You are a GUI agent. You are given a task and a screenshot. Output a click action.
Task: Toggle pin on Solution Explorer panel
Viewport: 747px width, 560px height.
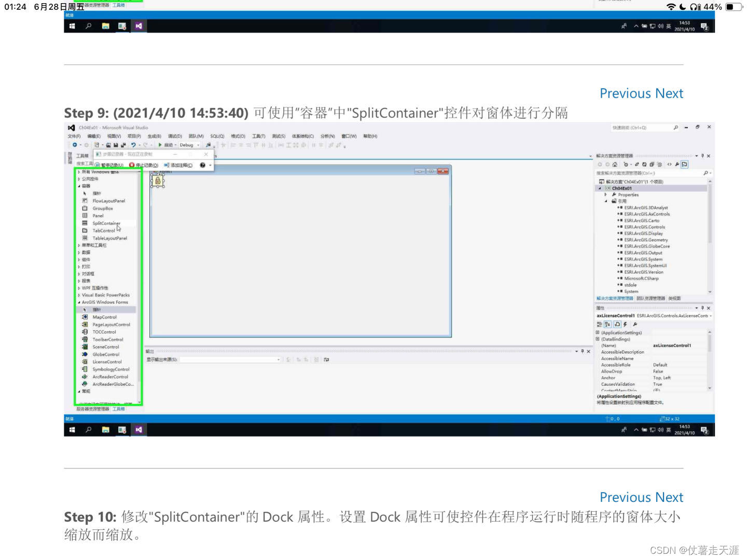pyautogui.click(x=703, y=156)
